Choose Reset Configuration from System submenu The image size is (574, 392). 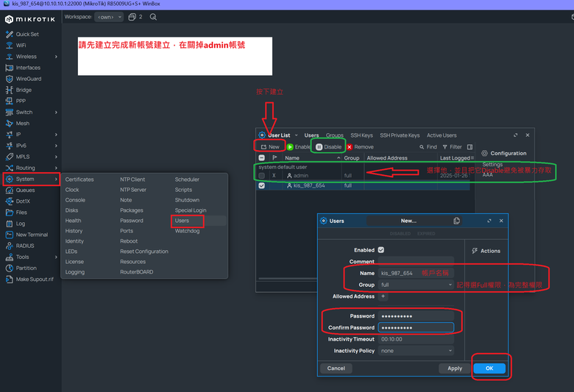point(144,252)
